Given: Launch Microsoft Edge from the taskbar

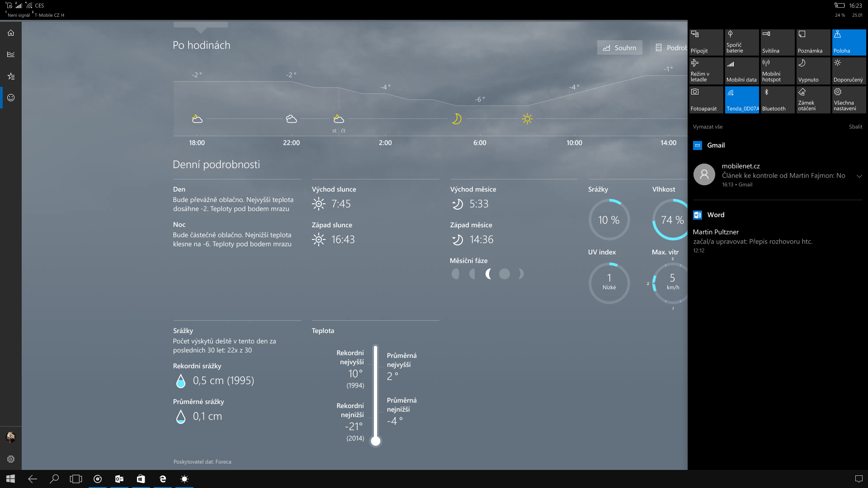Looking at the screenshot, I should (x=162, y=479).
